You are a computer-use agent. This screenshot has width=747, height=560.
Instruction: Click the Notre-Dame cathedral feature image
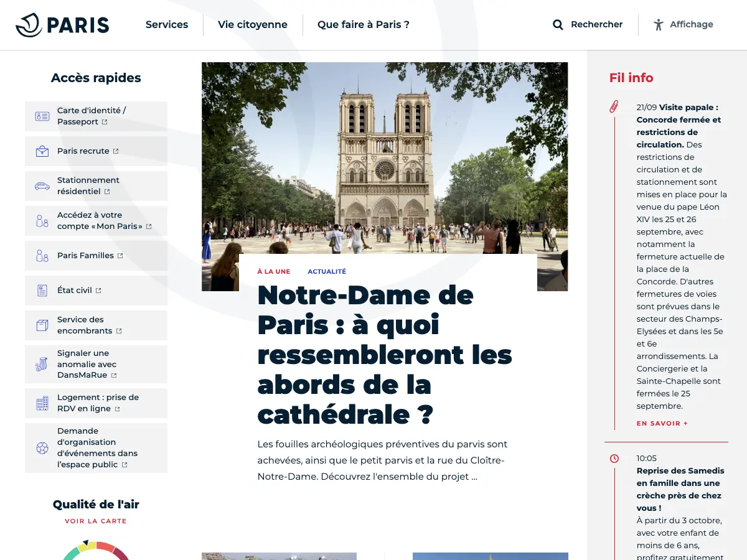pyautogui.click(x=385, y=158)
